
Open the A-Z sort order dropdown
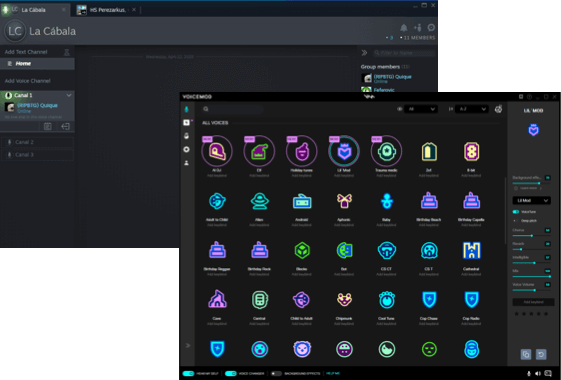point(472,109)
